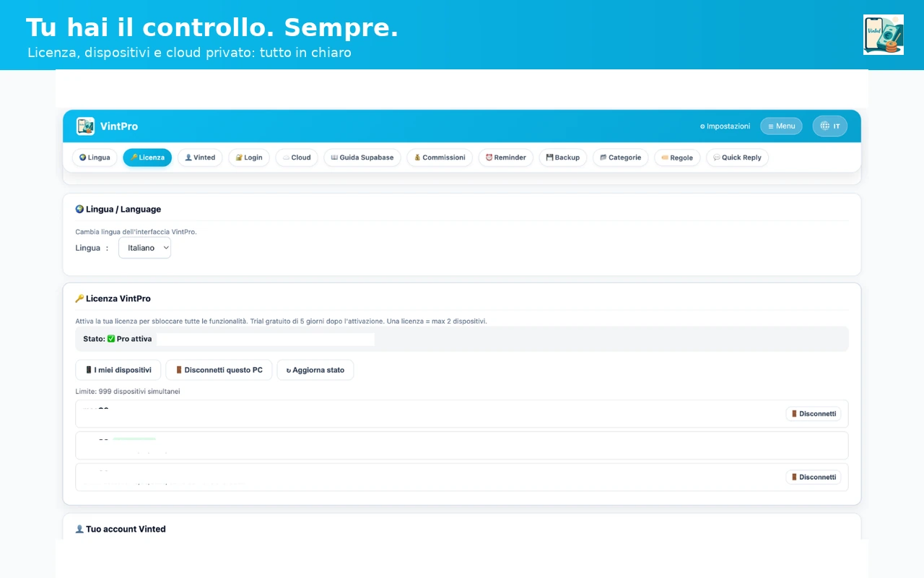Open the Menu button
924x578 pixels.
point(781,126)
